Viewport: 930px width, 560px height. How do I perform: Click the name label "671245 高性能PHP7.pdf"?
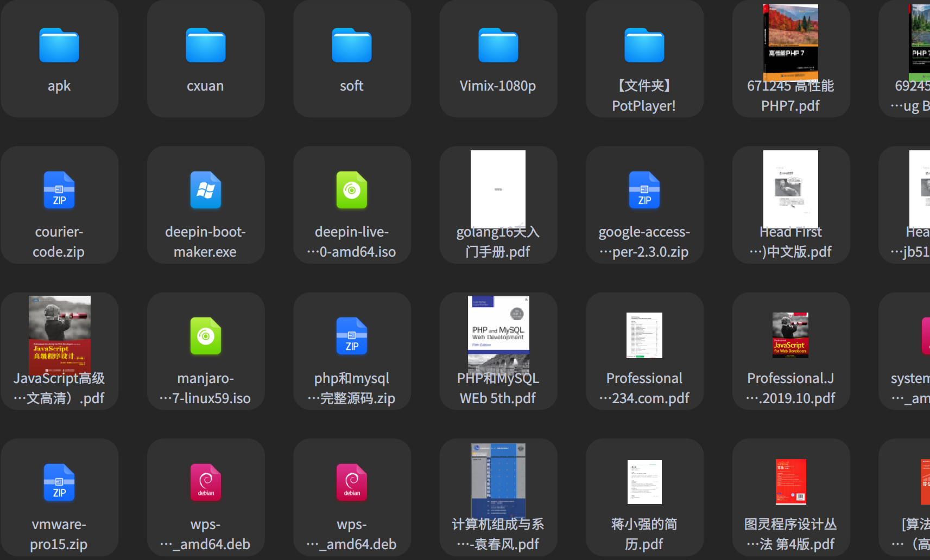790,96
